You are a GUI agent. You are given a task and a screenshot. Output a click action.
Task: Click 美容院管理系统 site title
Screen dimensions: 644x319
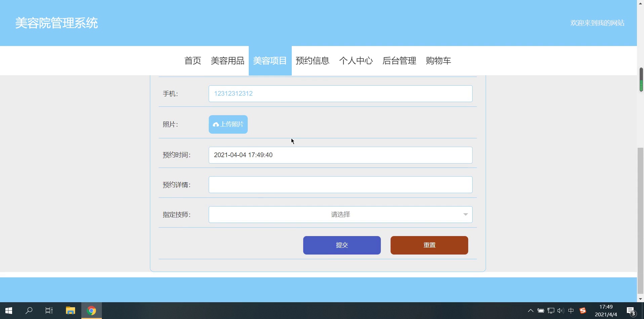[56, 23]
